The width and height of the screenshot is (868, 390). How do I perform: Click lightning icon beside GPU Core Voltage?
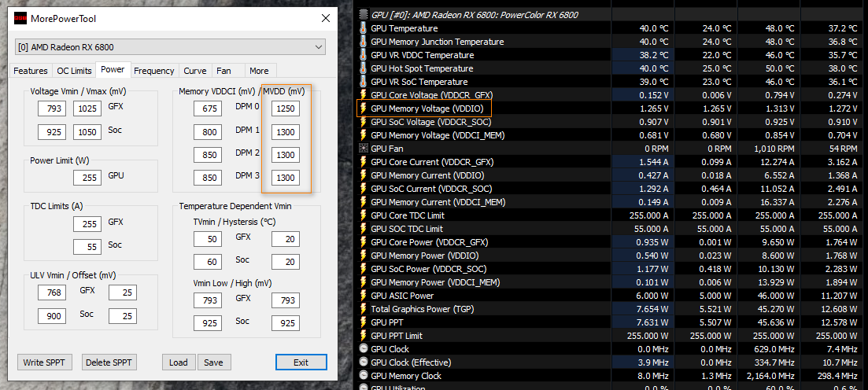363,95
